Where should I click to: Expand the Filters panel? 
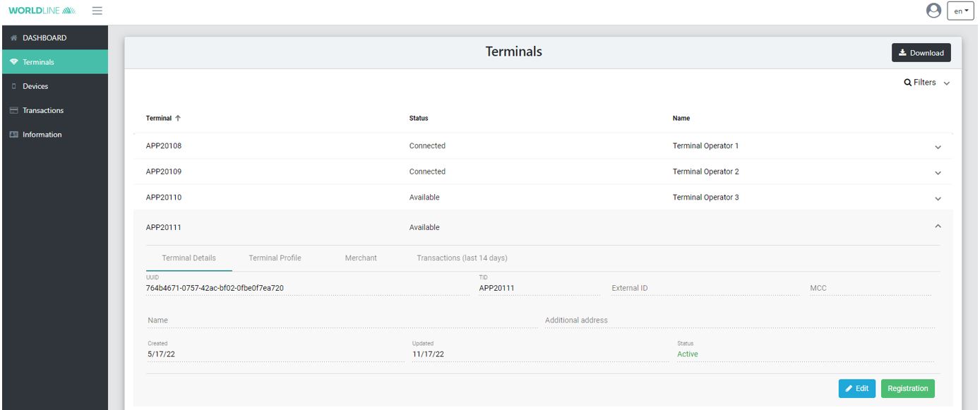click(x=926, y=83)
